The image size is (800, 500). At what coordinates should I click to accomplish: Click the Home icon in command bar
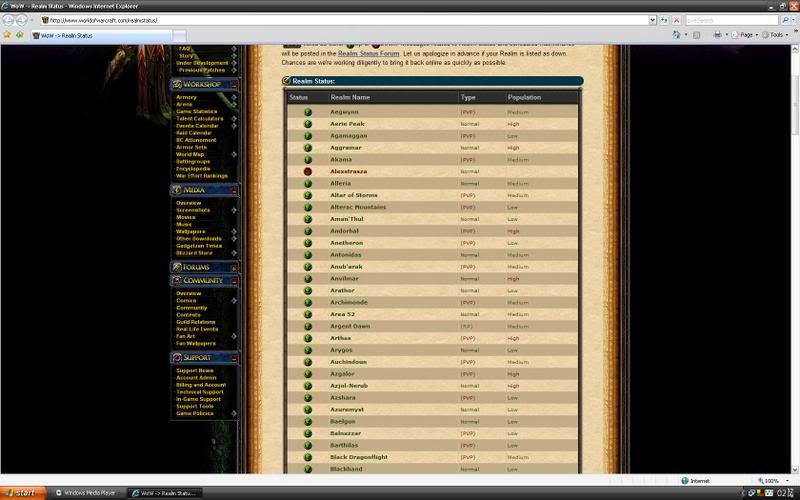point(677,35)
